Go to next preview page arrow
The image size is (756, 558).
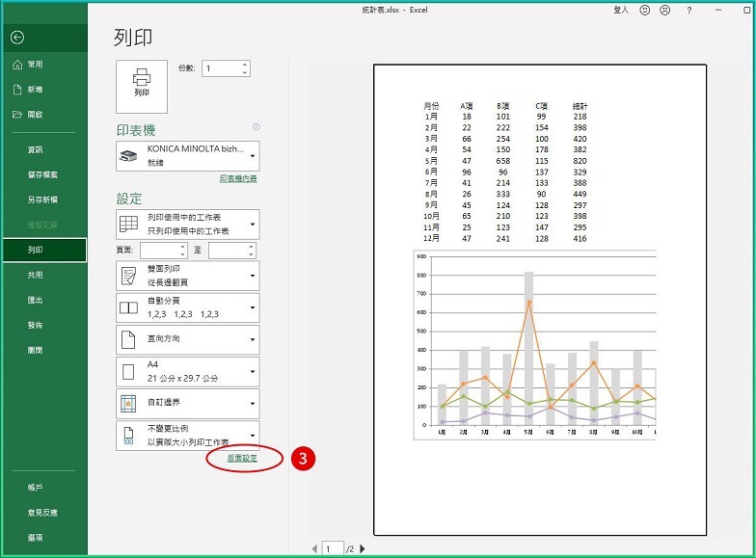tap(363, 549)
